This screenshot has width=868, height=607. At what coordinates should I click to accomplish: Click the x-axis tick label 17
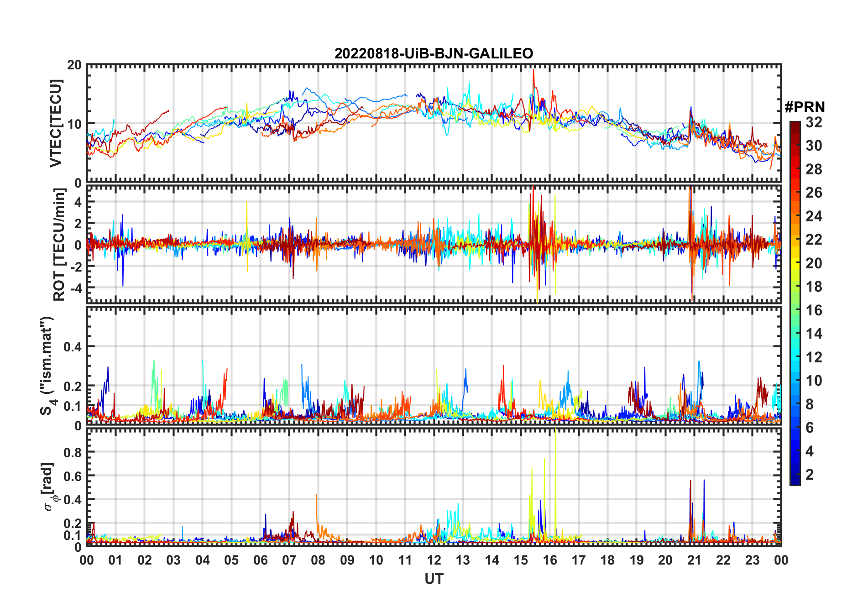579,560
